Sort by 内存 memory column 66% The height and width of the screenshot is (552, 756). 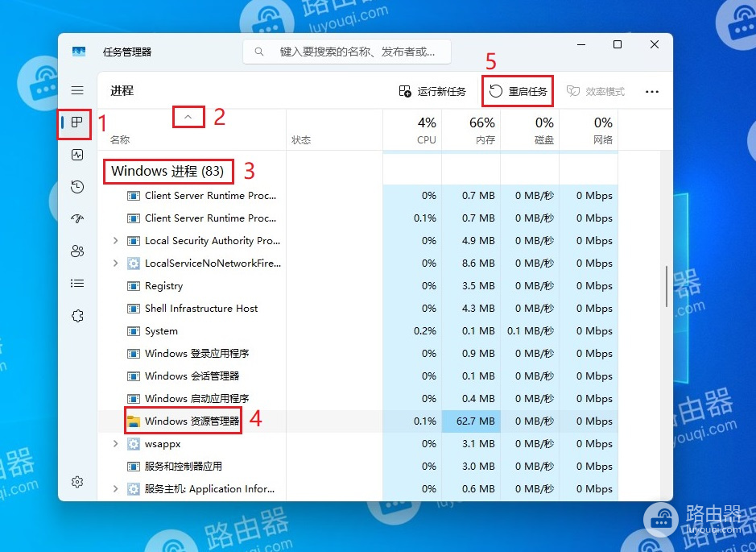pyautogui.click(x=471, y=129)
